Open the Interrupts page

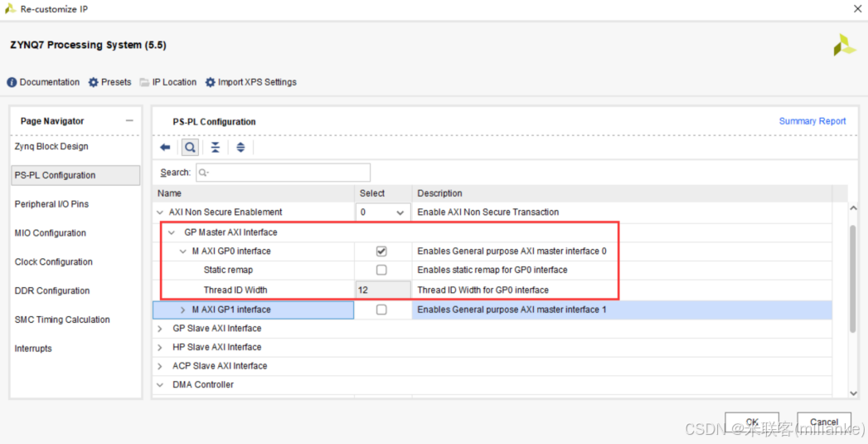coord(33,348)
